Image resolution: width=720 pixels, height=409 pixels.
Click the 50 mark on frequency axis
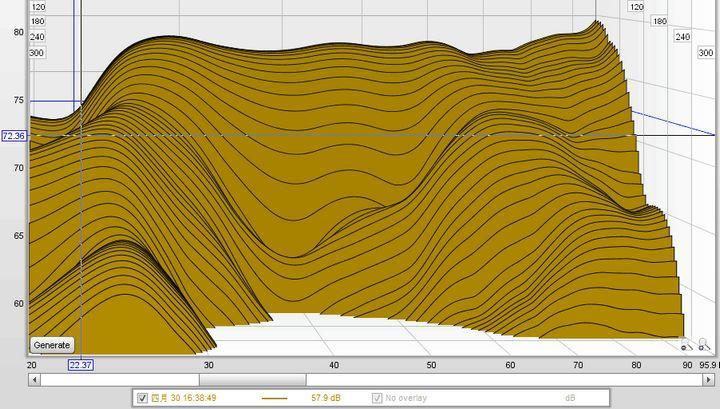[x=430, y=366]
